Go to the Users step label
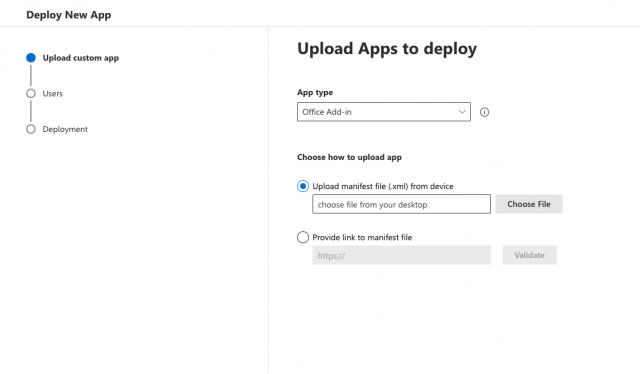 click(53, 94)
